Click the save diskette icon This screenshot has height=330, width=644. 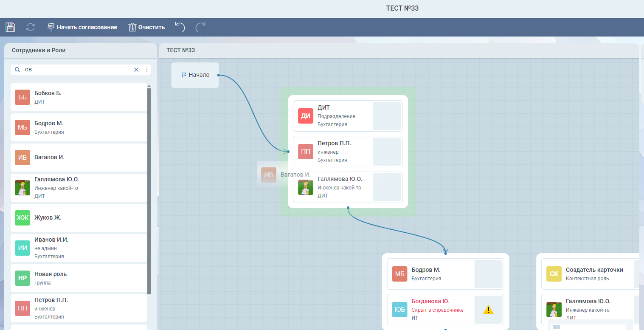(10, 27)
